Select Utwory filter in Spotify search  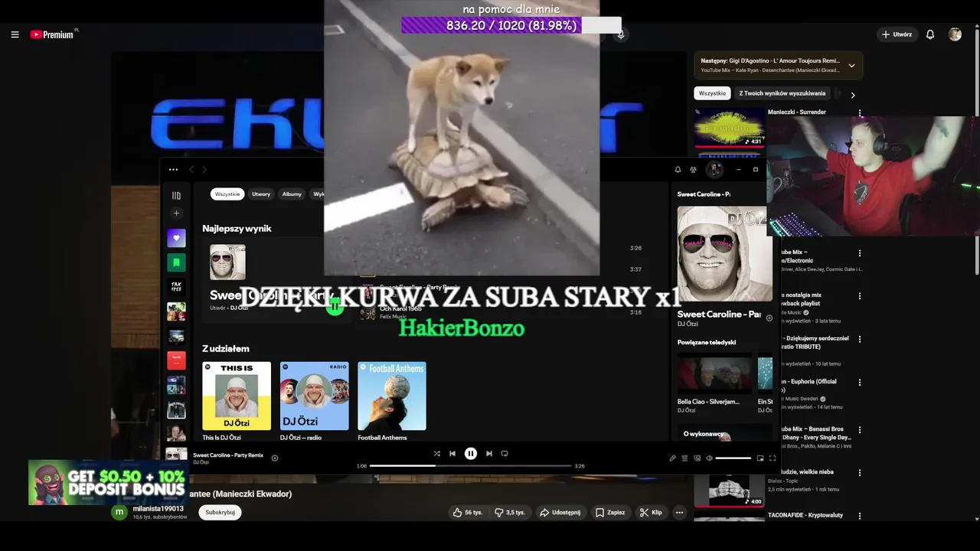(x=261, y=194)
